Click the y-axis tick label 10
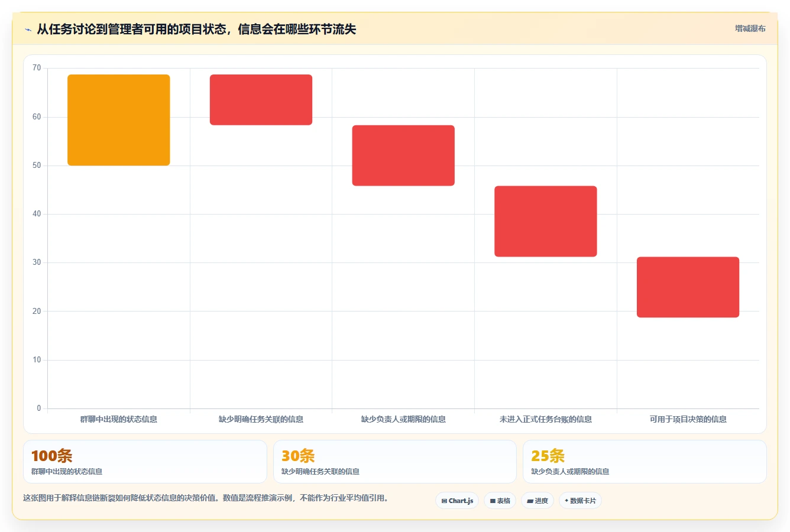 point(37,360)
